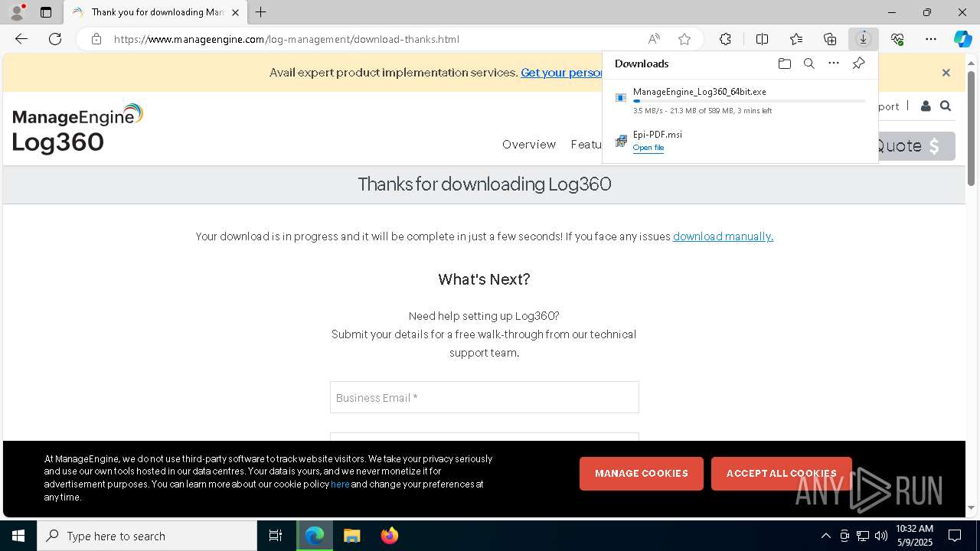Pin the Downloads panel
Image resolution: width=980 pixels, height=551 pixels.
[859, 64]
